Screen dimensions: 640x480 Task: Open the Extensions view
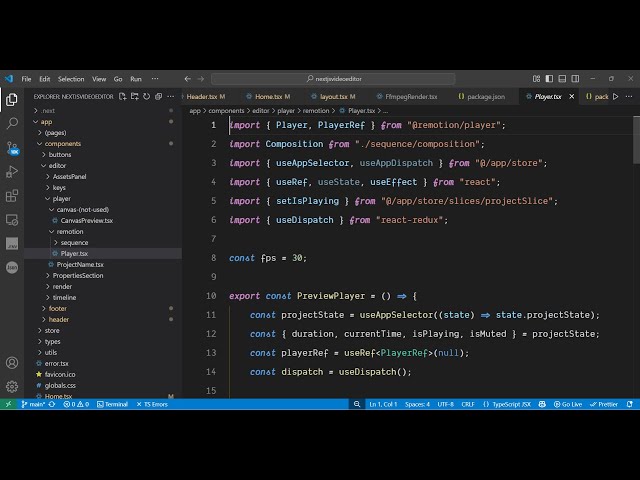point(12,196)
